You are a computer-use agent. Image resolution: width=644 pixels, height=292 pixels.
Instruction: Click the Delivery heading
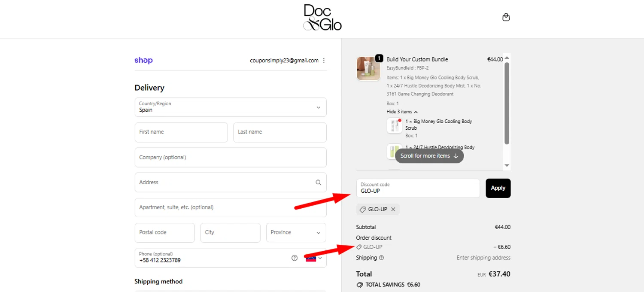click(x=149, y=88)
